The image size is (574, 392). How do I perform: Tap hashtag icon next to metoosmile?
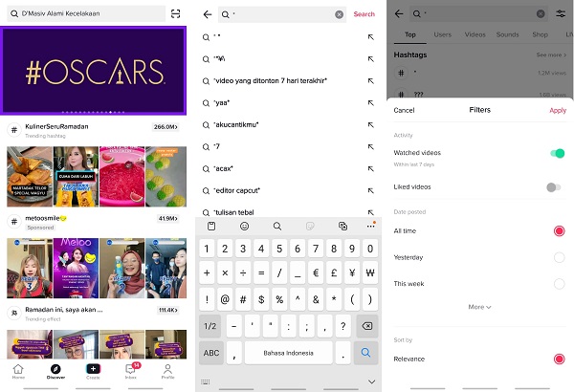pos(14,222)
